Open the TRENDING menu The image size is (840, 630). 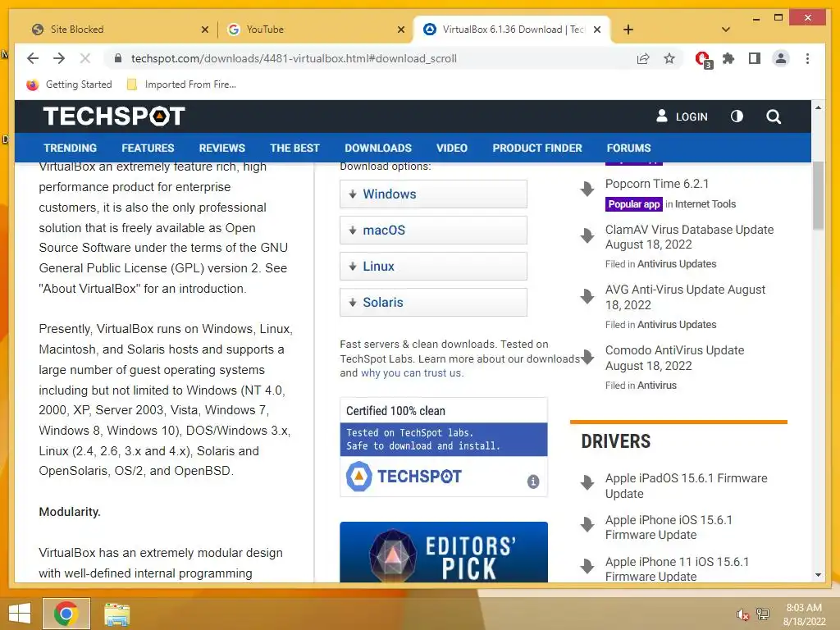pyautogui.click(x=71, y=148)
